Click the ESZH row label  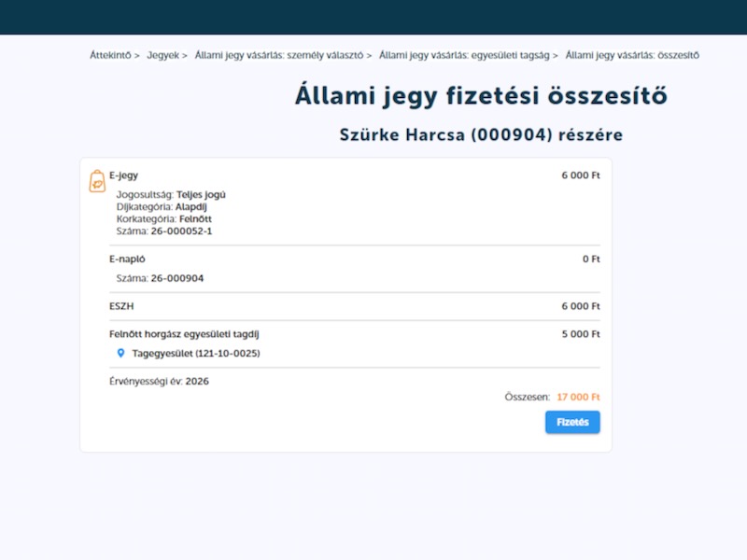pyautogui.click(x=122, y=306)
